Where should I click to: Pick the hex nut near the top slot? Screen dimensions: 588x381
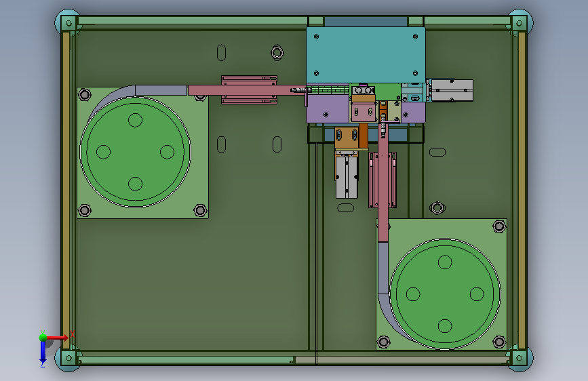point(277,52)
